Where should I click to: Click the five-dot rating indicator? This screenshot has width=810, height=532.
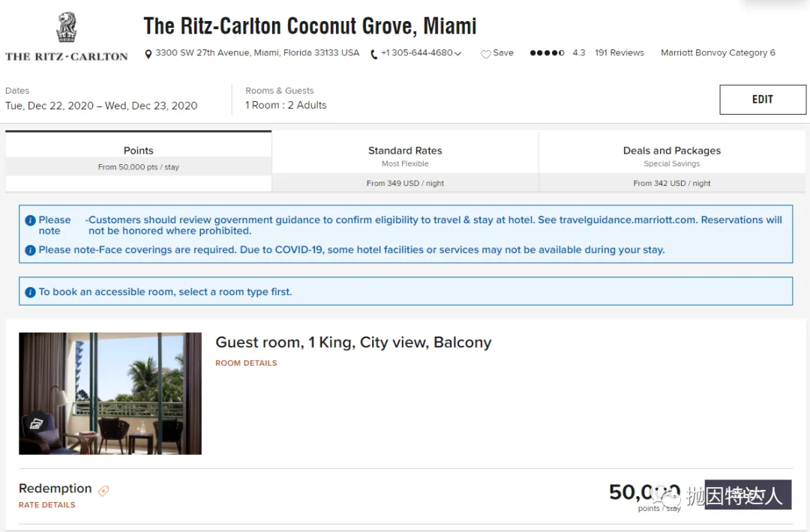547,53
